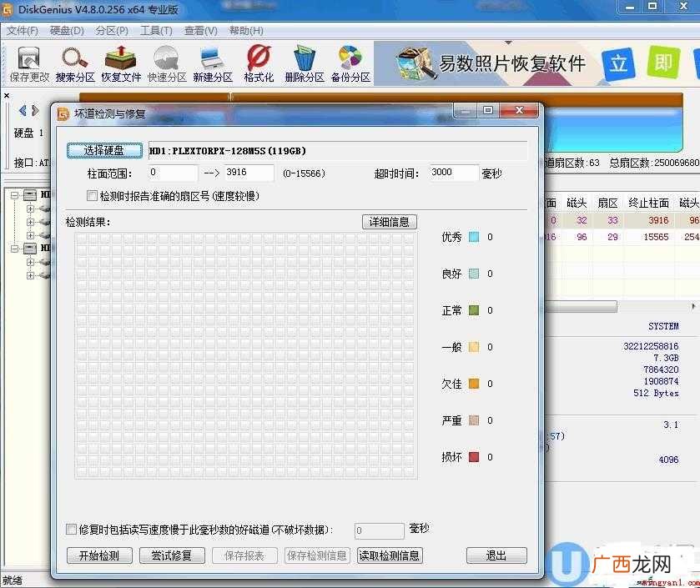Click the blue 立 banner button
The image size is (700, 588).
tap(618, 63)
